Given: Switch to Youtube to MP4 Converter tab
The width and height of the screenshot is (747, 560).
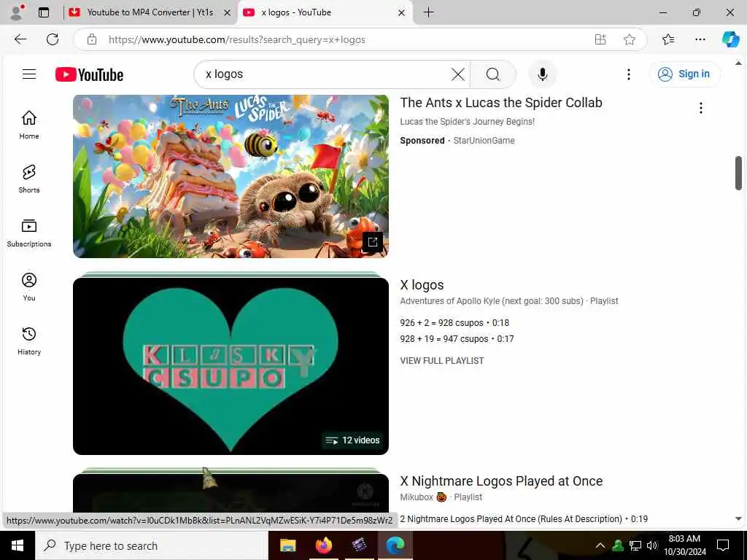Looking at the screenshot, I should coord(149,12).
